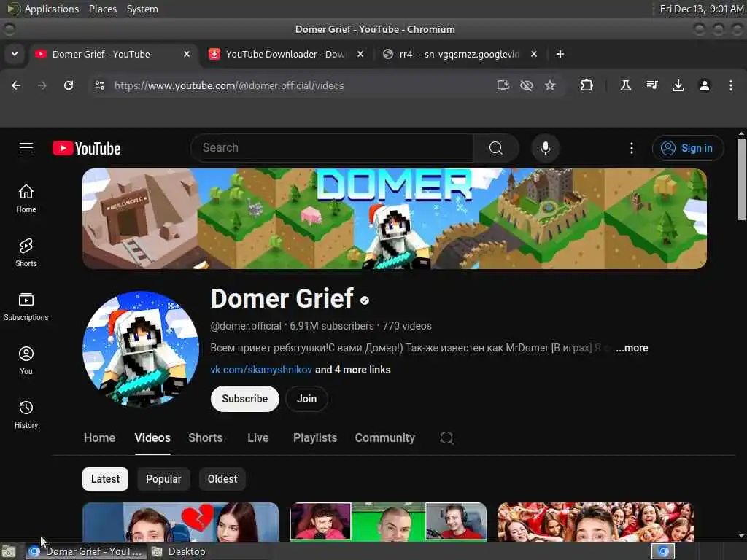Go forward with browser forward arrow
The width and height of the screenshot is (747, 560).
click(x=42, y=85)
